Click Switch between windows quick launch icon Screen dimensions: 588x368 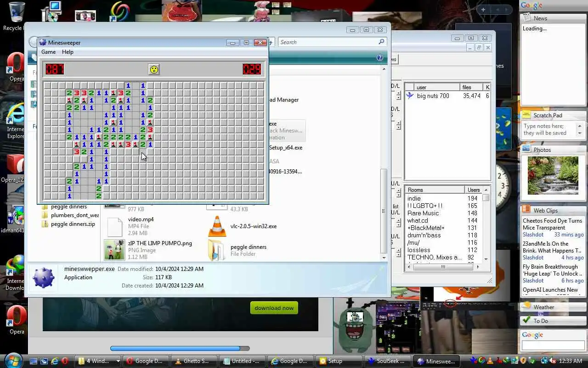[44, 361]
